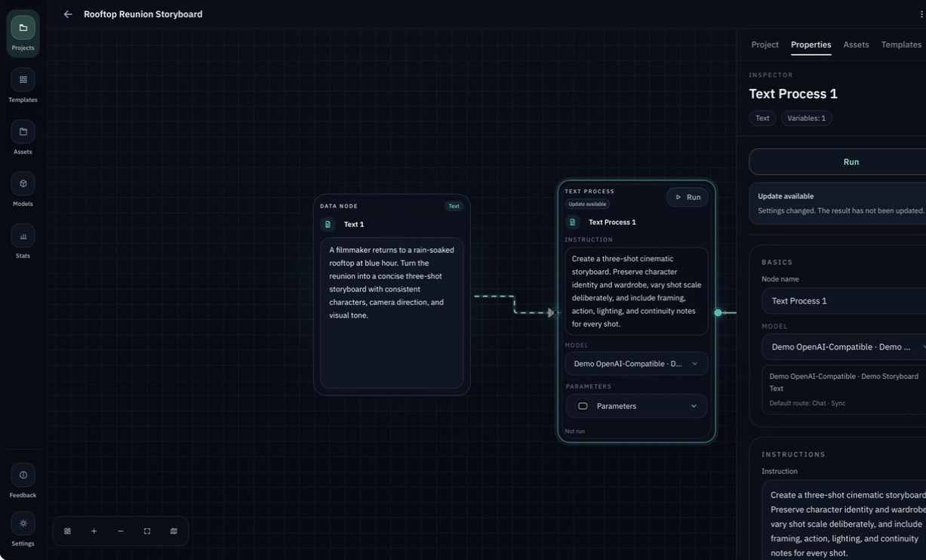926x560 pixels.
Task: Click the Variables: 1 badge
Action: (806, 118)
